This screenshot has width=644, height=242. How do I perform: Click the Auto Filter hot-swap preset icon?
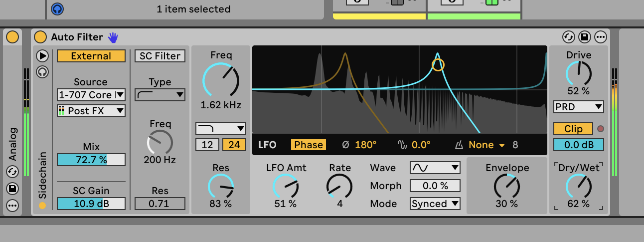(x=569, y=37)
